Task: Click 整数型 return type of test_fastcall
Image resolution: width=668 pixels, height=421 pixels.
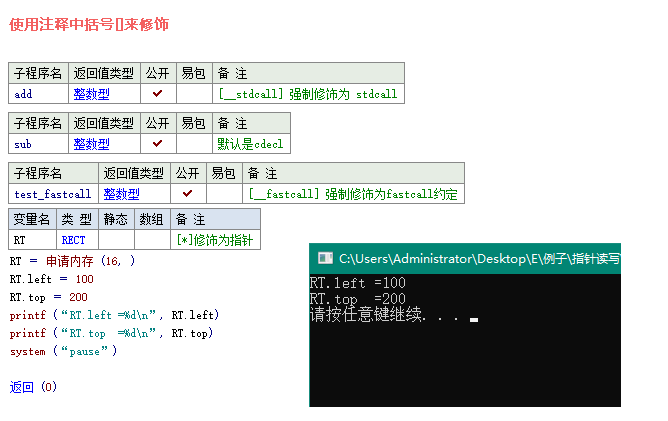Action: coord(121,194)
